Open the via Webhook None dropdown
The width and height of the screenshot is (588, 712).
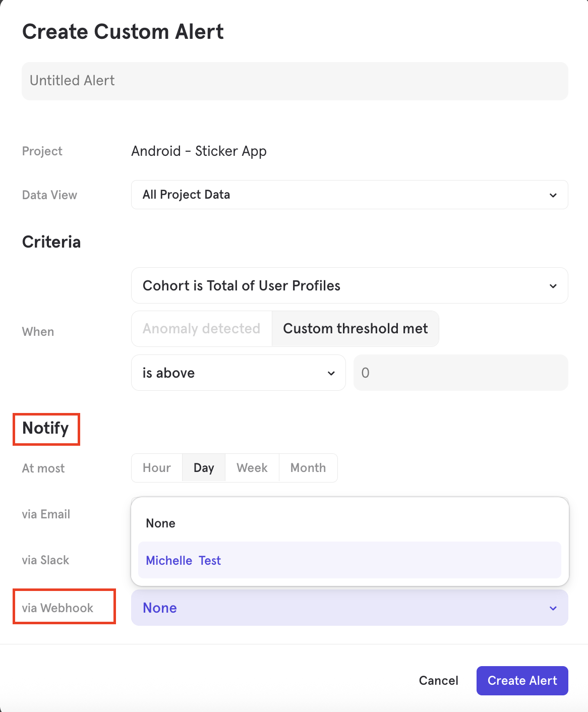(x=349, y=608)
